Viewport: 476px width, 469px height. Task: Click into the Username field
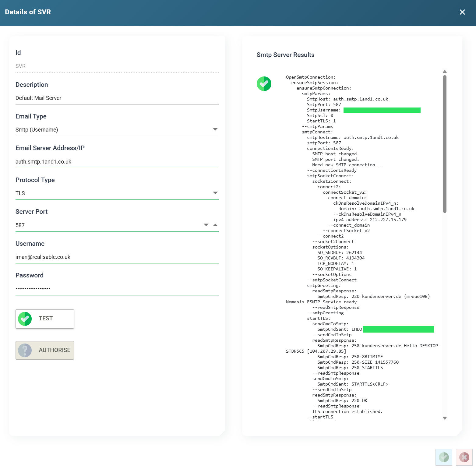(117, 257)
